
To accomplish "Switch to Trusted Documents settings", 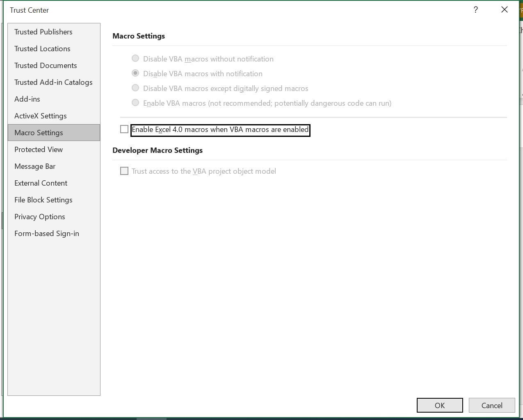I will [x=54, y=66].
